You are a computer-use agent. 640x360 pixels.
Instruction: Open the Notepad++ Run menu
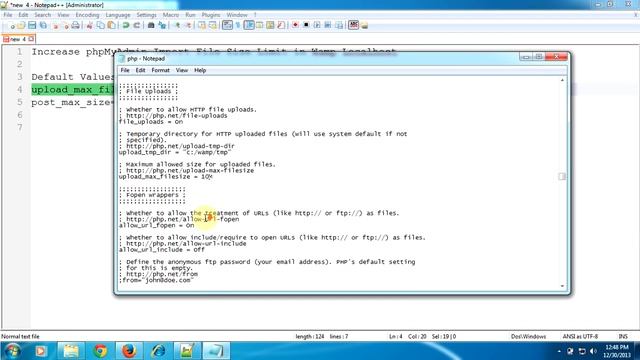click(190, 15)
